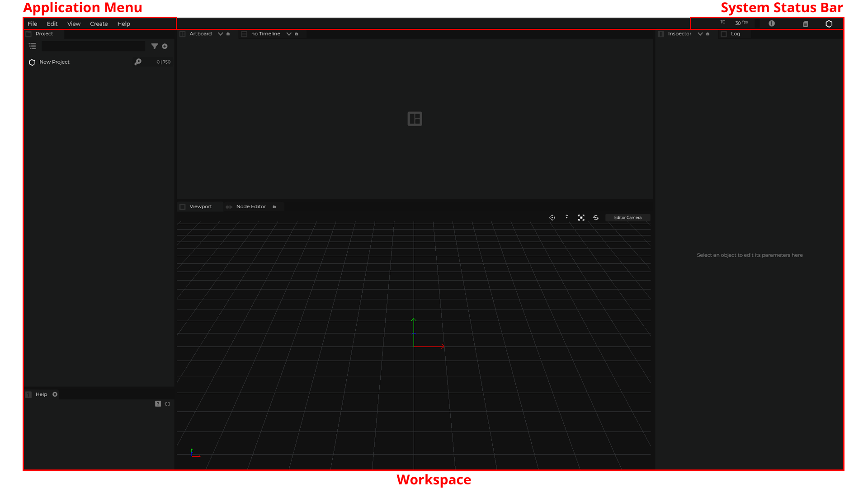Open the Inspector panel dropdown chevron
868x488 pixels.
pyautogui.click(x=700, y=34)
